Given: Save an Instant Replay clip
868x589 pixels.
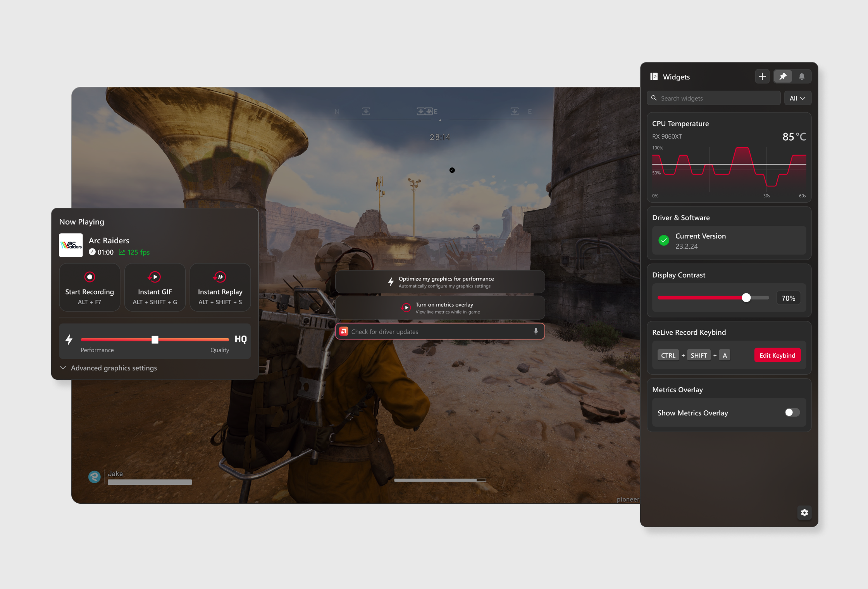Looking at the screenshot, I should (220, 288).
